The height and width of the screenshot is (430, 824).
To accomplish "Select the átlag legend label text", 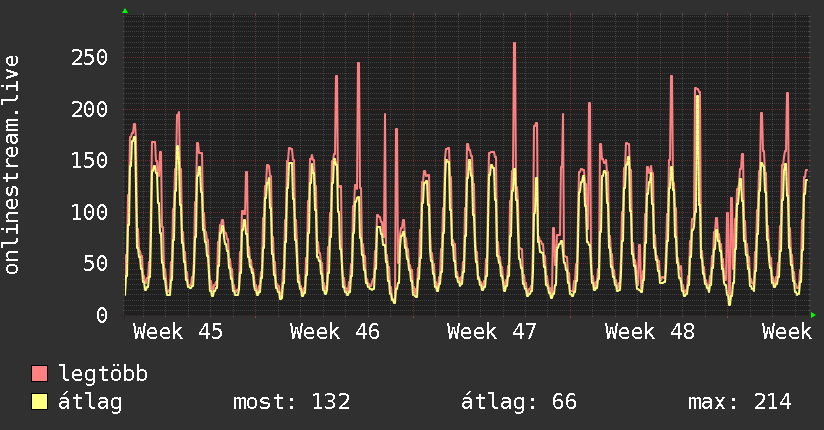I will pos(90,402).
